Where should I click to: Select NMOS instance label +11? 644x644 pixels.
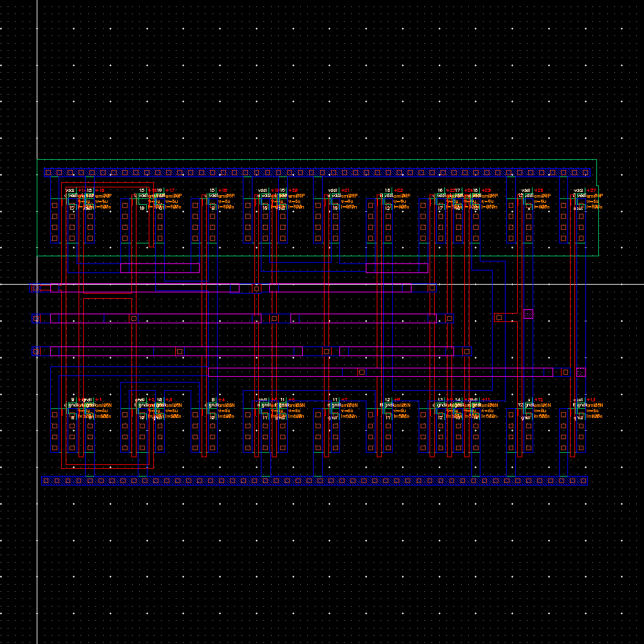(x=486, y=400)
